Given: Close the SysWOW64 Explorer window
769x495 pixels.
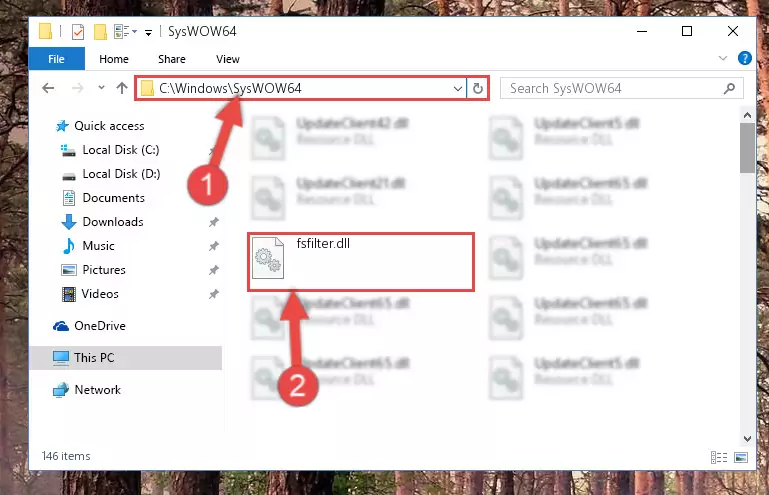Looking at the screenshot, I should 733,31.
